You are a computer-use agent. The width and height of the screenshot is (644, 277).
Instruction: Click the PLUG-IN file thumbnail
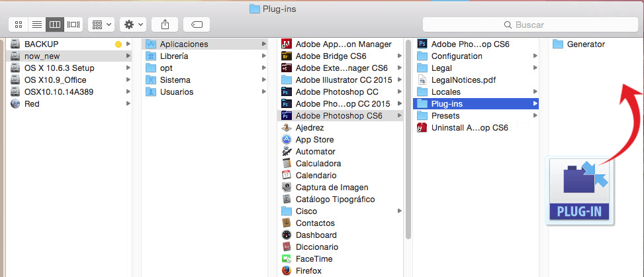(580, 191)
